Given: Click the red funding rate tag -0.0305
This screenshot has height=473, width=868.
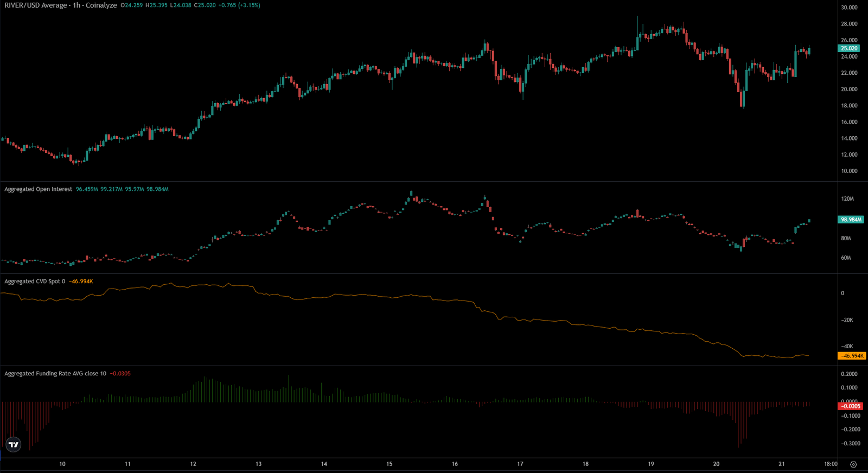Looking at the screenshot, I should coord(851,406).
